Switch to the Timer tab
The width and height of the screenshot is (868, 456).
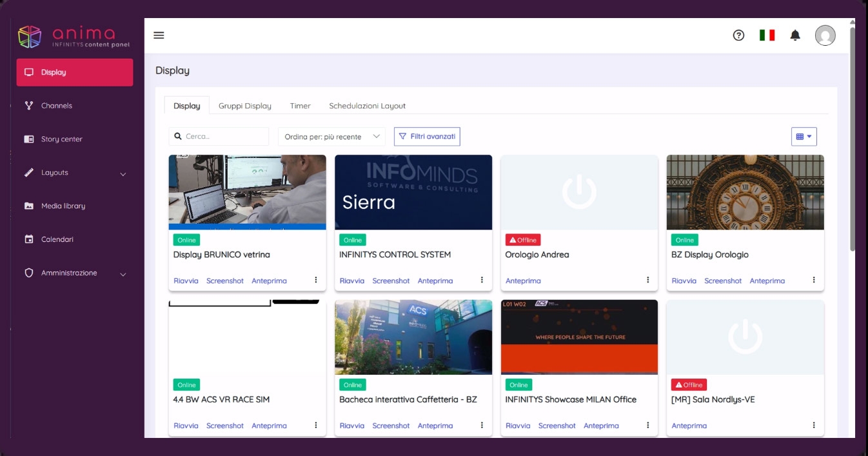300,106
